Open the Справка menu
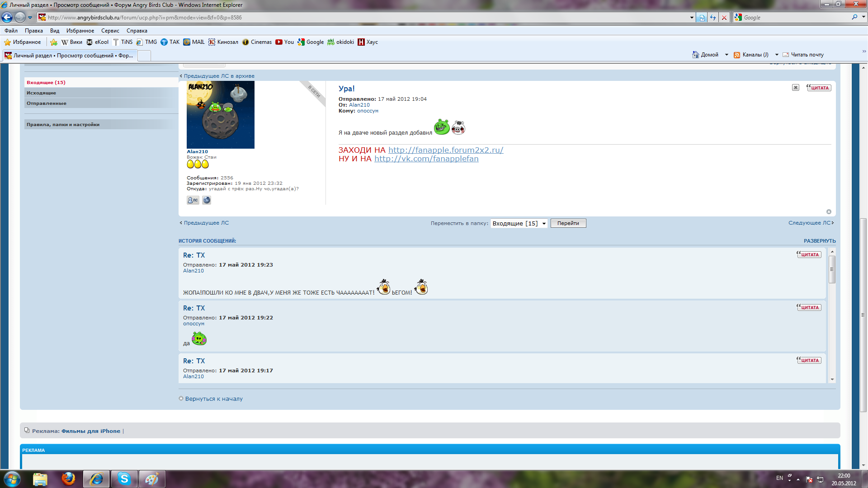Viewport: 868px width, 488px height. tap(137, 31)
